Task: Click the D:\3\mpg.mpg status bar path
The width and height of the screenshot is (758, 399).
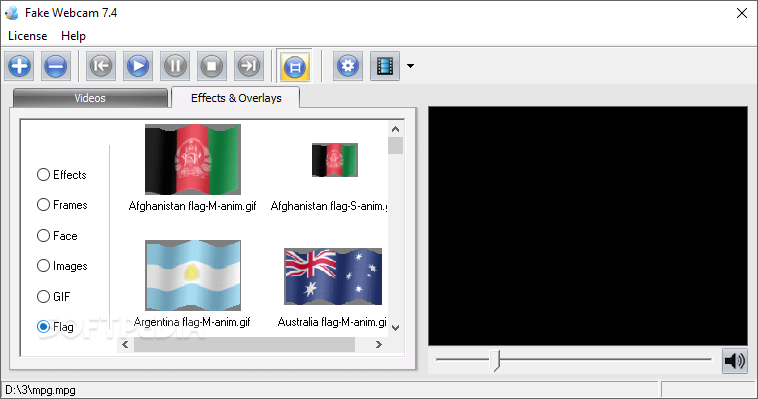Action: click(40, 390)
